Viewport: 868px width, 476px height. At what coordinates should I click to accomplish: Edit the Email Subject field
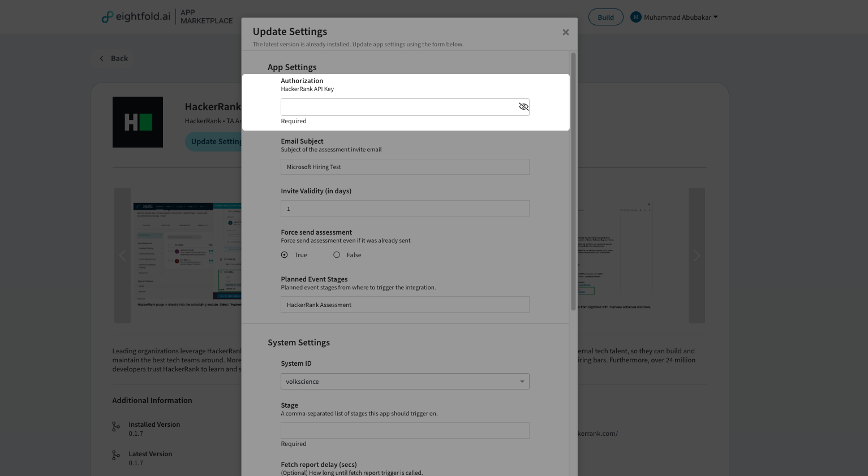point(405,167)
